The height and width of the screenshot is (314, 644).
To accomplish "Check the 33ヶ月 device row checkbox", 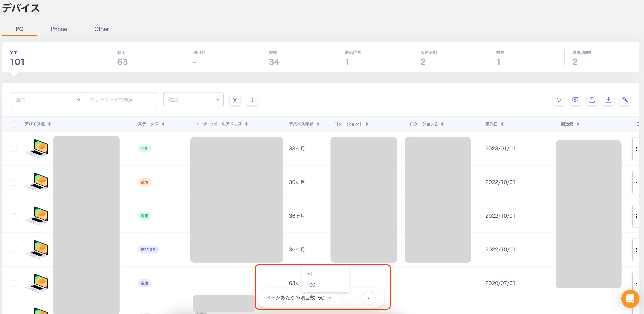I will point(14,149).
